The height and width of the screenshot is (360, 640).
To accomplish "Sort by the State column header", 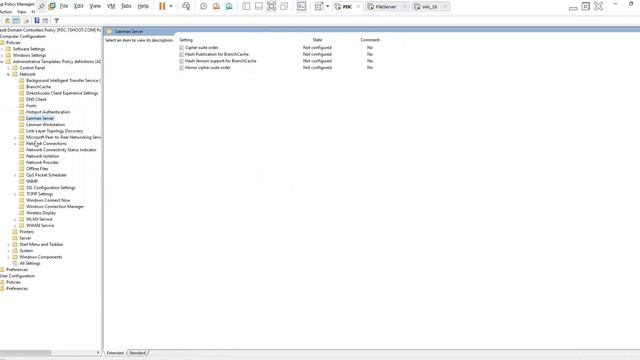I will [x=318, y=40].
